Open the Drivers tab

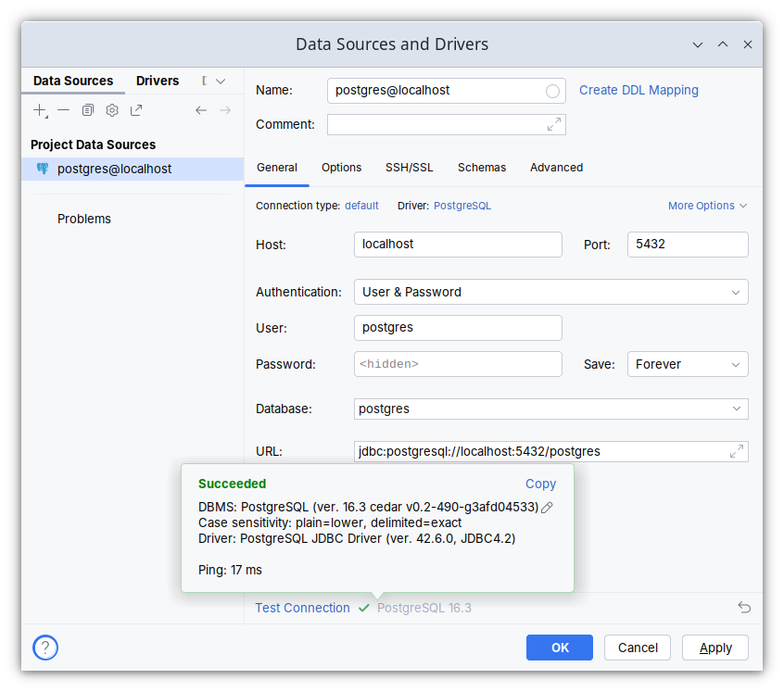[158, 81]
